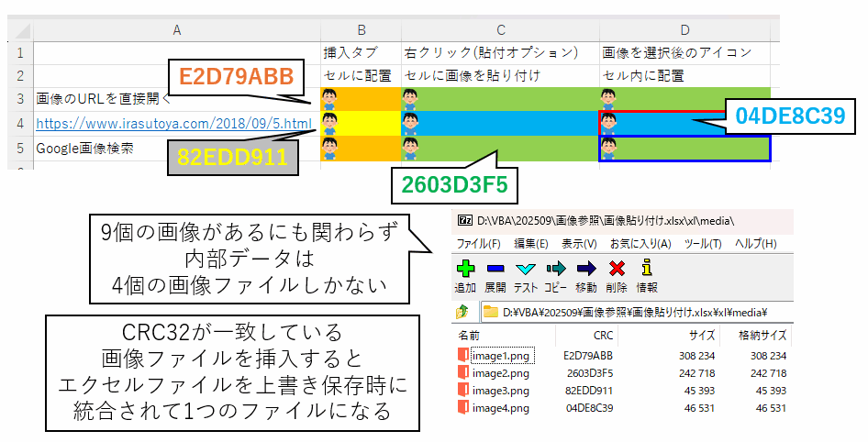This screenshot has width=868, height=442.
Task: Click CRC value 04DE8C39 in the file list
Action: click(x=589, y=408)
